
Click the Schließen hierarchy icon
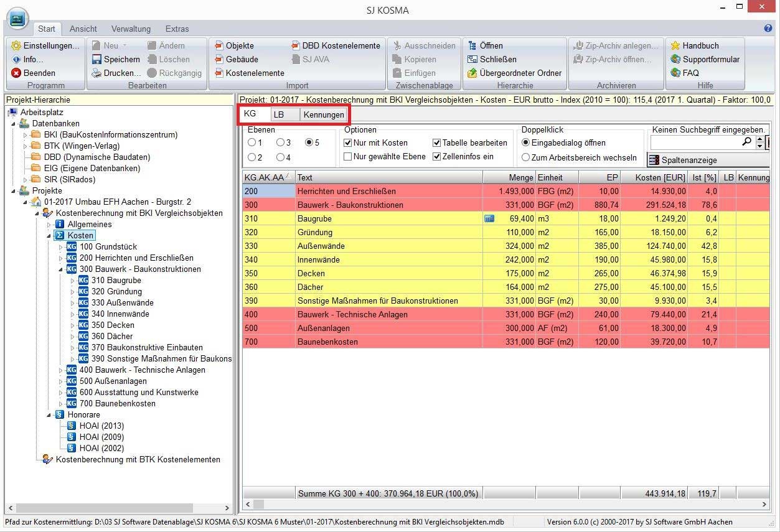[x=472, y=59]
